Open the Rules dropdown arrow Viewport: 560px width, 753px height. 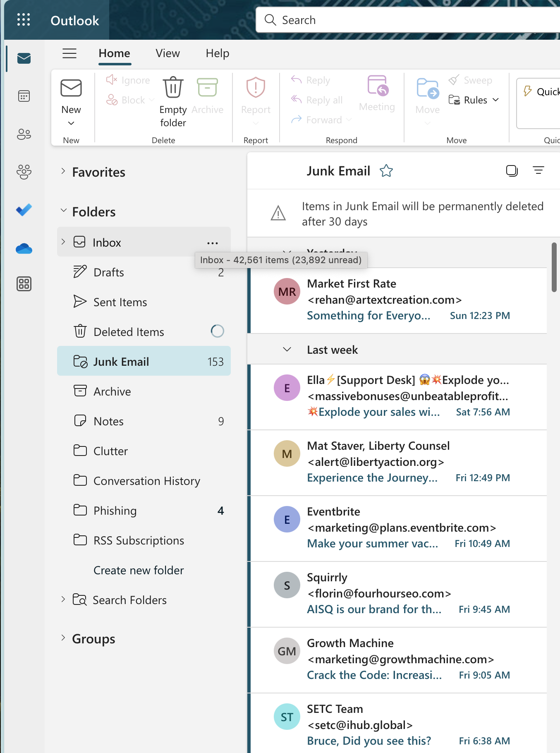click(x=496, y=100)
